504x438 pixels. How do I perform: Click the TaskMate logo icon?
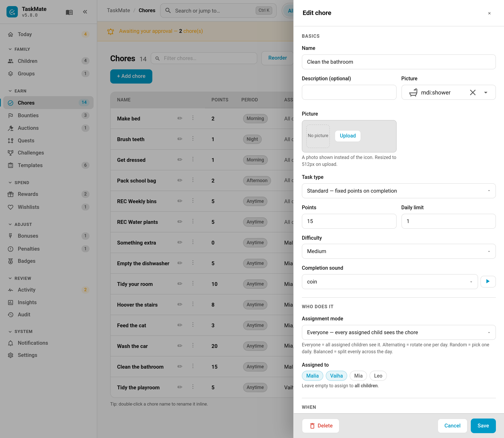[12, 12]
